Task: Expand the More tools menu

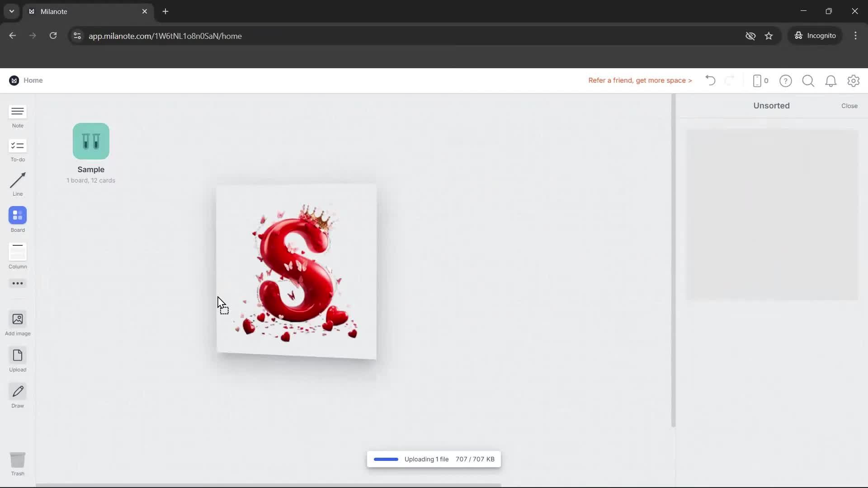Action: tap(17, 283)
